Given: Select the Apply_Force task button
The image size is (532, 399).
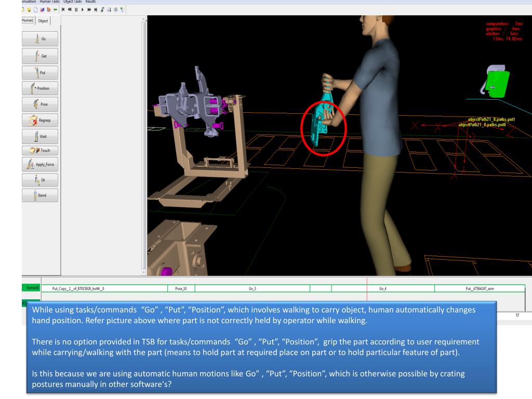Looking at the screenshot, I should pos(40,164).
